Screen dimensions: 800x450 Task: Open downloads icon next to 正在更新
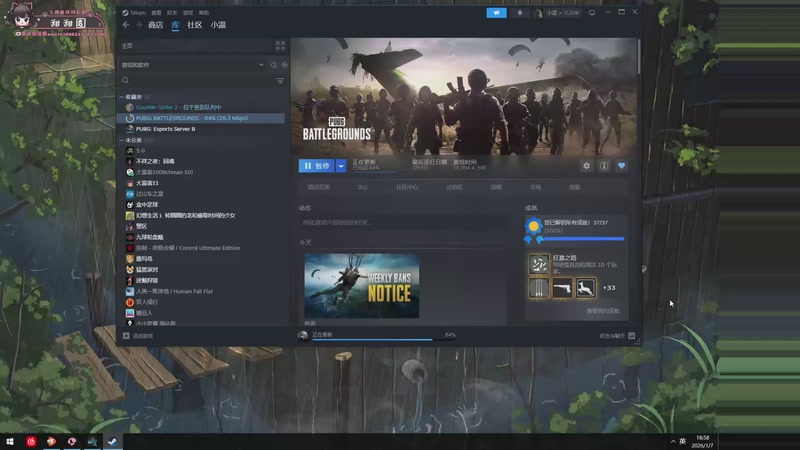(x=303, y=335)
